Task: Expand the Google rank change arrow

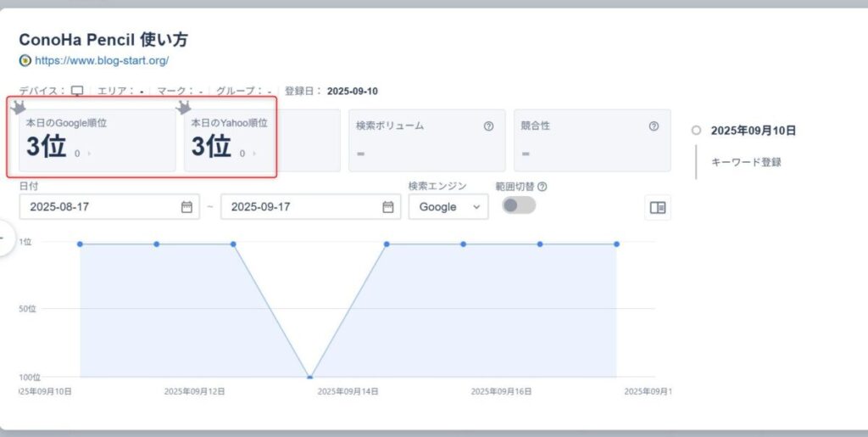Action: coord(89,154)
